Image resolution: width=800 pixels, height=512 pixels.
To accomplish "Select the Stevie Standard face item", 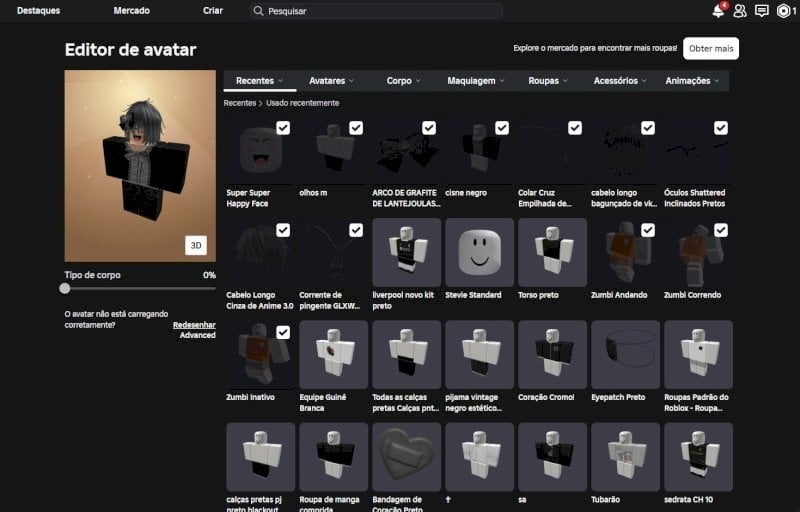I will point(479,252).
